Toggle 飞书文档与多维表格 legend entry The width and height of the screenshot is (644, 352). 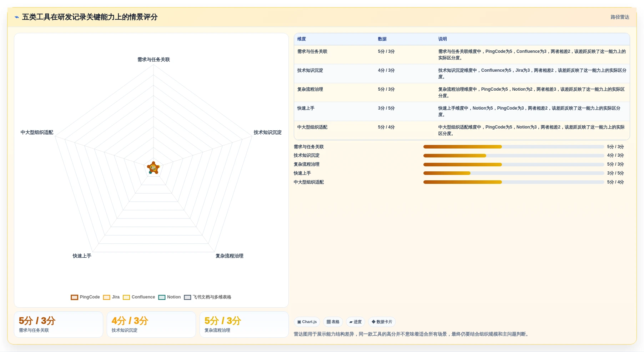click(x=208, y=297)
